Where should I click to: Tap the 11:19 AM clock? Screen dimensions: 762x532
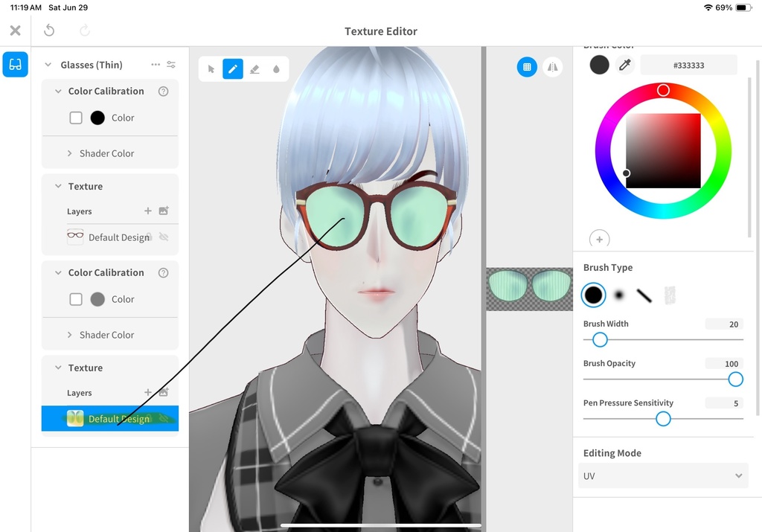[x=26, y=7]
